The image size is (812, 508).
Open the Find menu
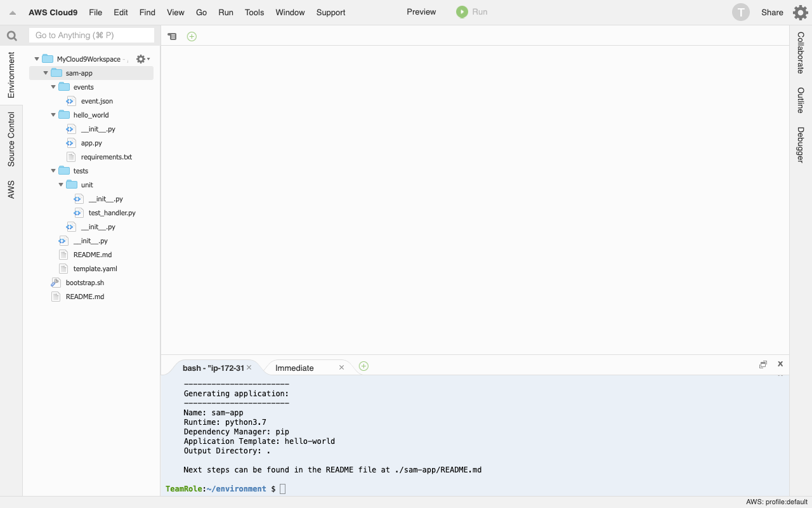pyautogui.click(x=147, y=12)
